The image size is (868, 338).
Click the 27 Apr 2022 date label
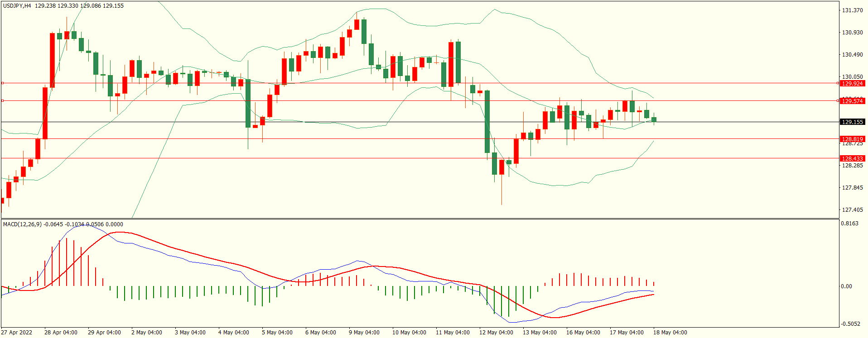tap(17, 333)
